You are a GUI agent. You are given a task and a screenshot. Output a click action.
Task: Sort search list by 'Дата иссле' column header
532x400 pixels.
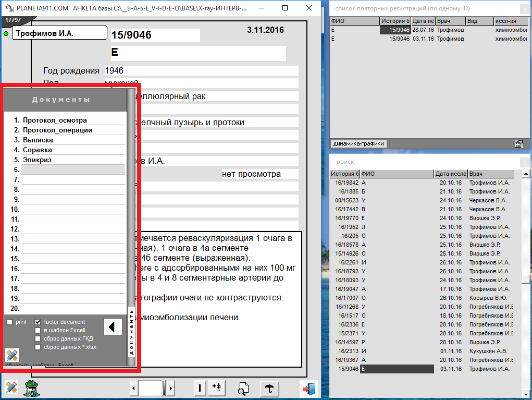(450, 174)
